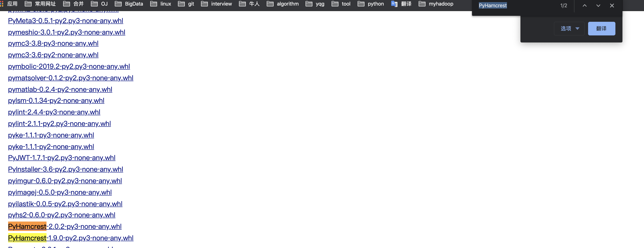The height and width of the screenshot is (248, 644).
Task: Open the myhadoop bookmark folder
Action: click(x=436, y=4)
